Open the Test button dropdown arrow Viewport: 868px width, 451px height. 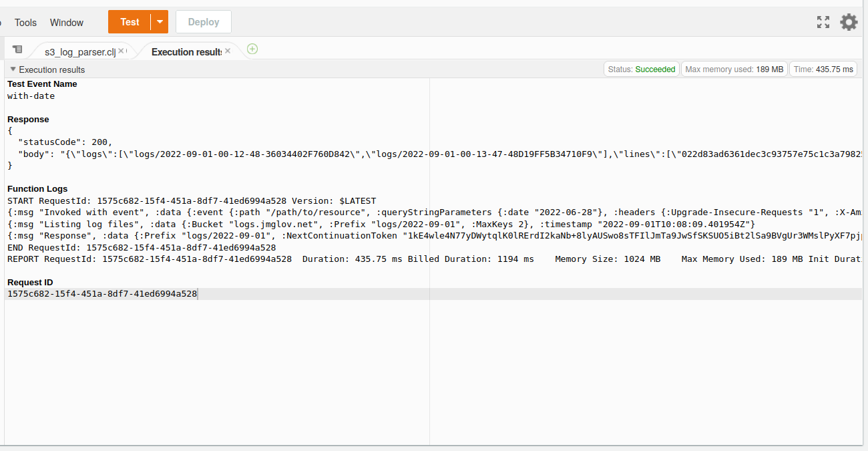(x=160, y=22)
